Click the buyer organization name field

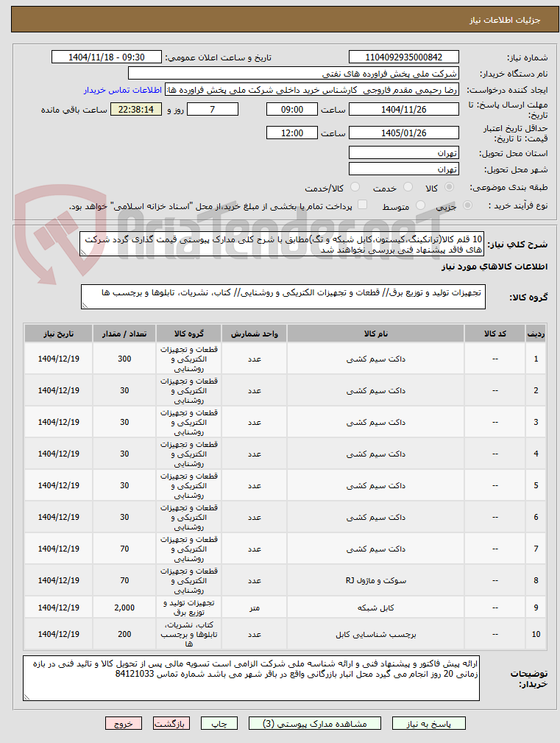(x=294, y=74)
